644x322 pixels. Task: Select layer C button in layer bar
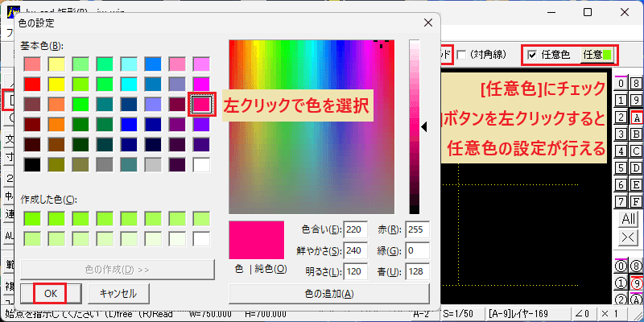636,151
